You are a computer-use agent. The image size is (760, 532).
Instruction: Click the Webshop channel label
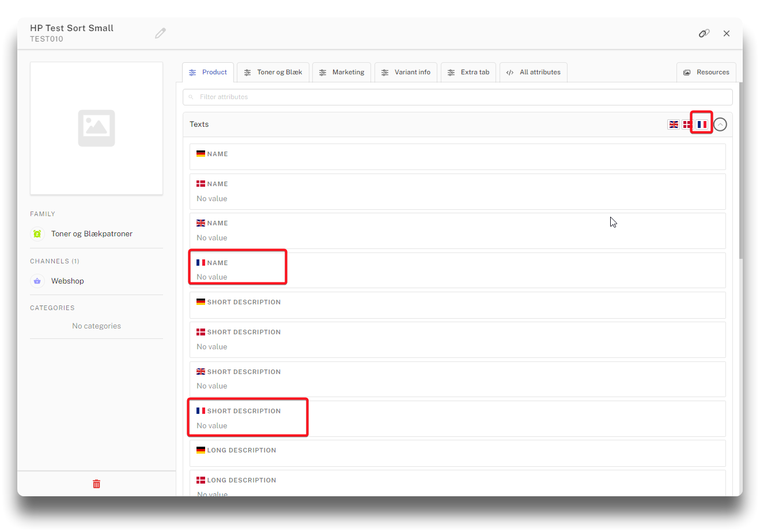click(67, 281)
